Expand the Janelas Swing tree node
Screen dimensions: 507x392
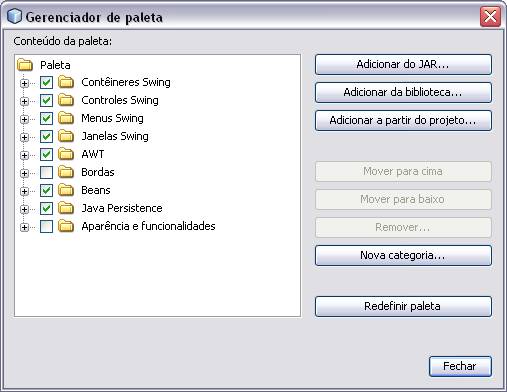(x=24, y=137)
